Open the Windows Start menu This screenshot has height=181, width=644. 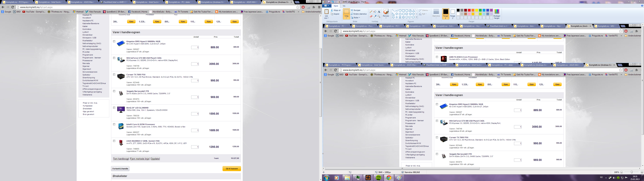(x=327, y=178)
